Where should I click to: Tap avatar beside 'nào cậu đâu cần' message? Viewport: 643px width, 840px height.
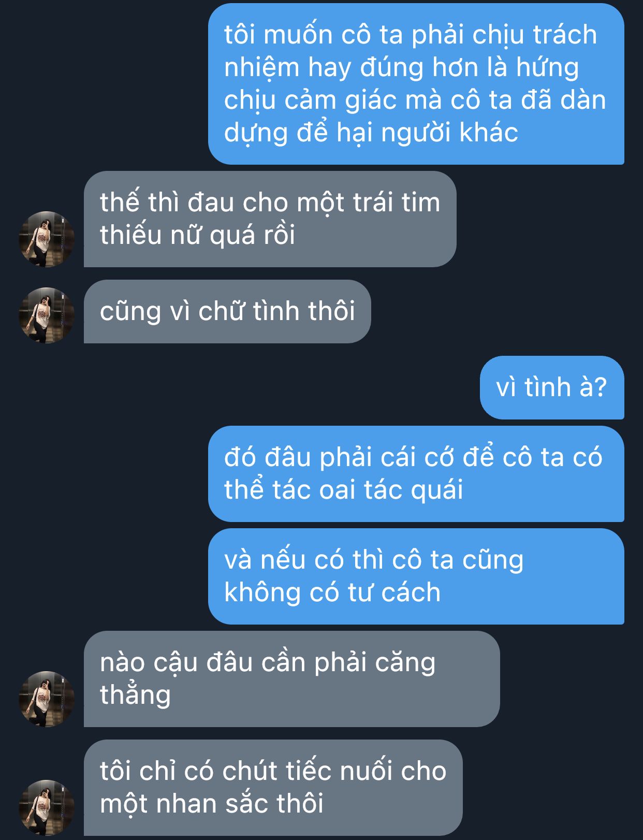[x=47, y=699]
